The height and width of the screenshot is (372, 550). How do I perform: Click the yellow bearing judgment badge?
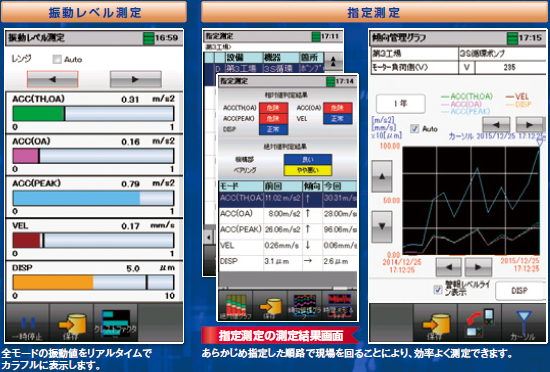308,170
